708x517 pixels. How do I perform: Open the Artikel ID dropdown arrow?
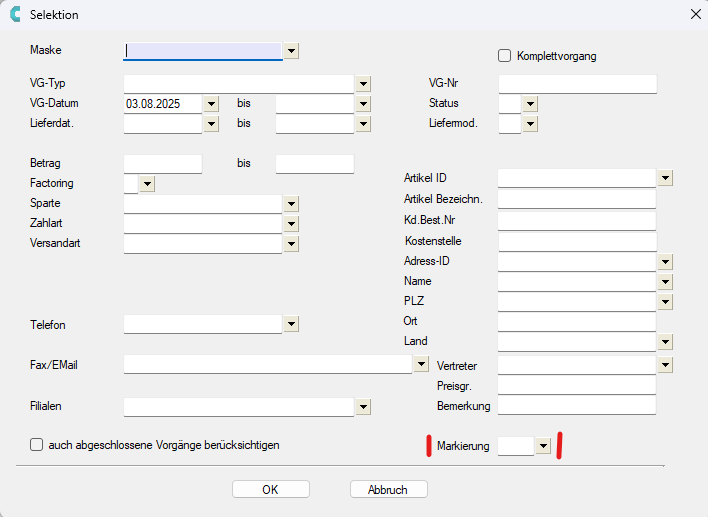[x=666, y=178]
